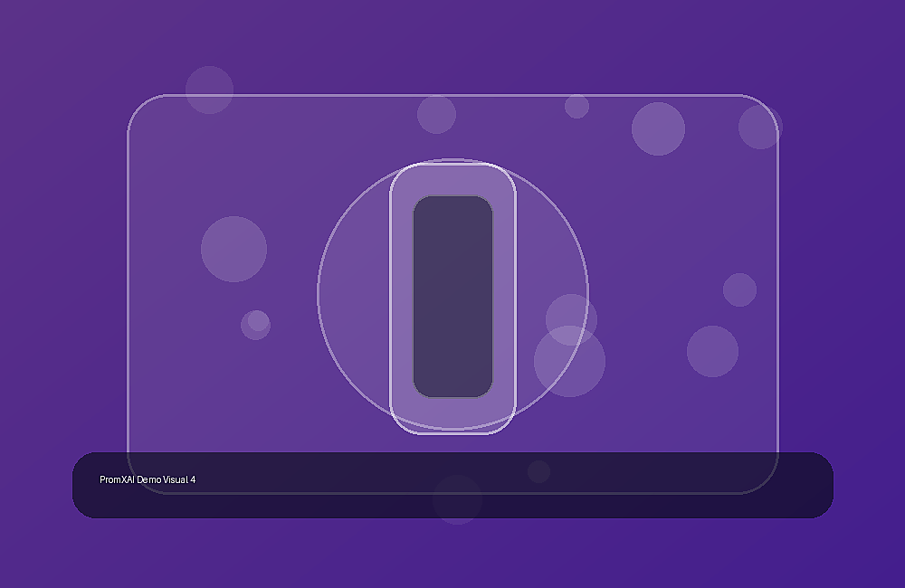Click the faint bubble at the caption bar's bottom
This screenshot has height=588, width=905.
click(457, 499)
